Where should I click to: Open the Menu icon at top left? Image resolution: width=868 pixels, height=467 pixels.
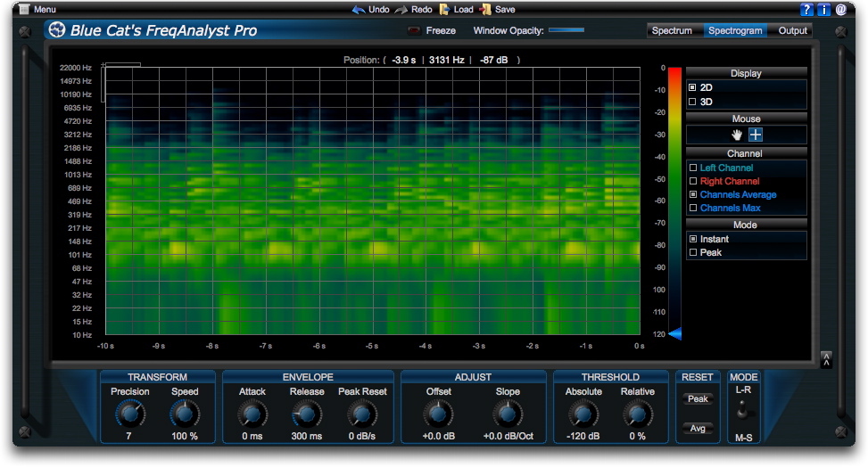coord(24,10)
